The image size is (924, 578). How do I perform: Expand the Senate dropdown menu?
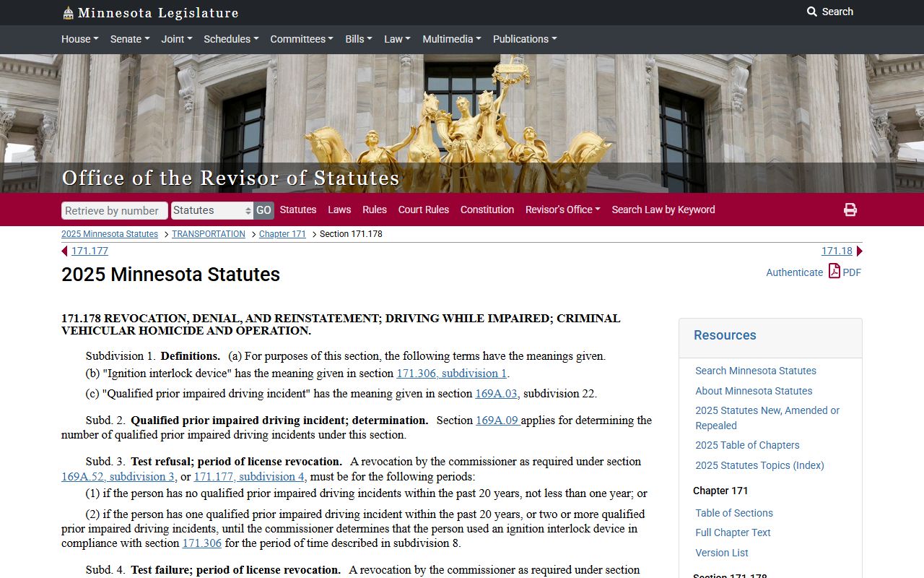click(x=129, y=39)
